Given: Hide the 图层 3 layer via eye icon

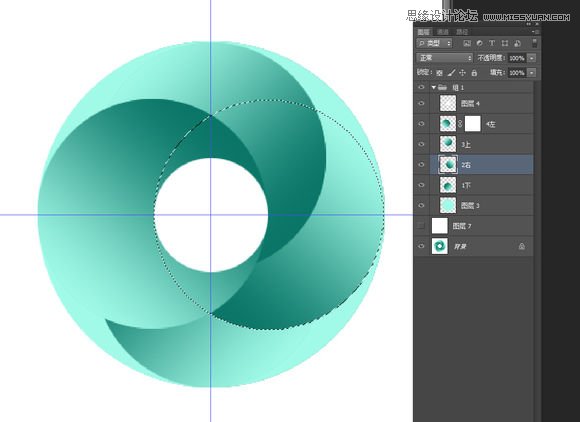Looking at the screenshot, I should click(x=421, y=205).
